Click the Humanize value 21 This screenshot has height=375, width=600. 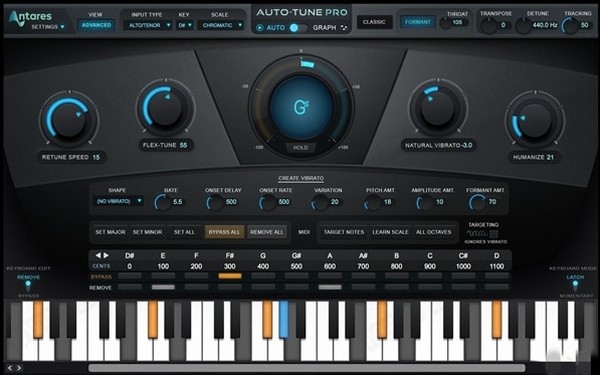(550, 157)
